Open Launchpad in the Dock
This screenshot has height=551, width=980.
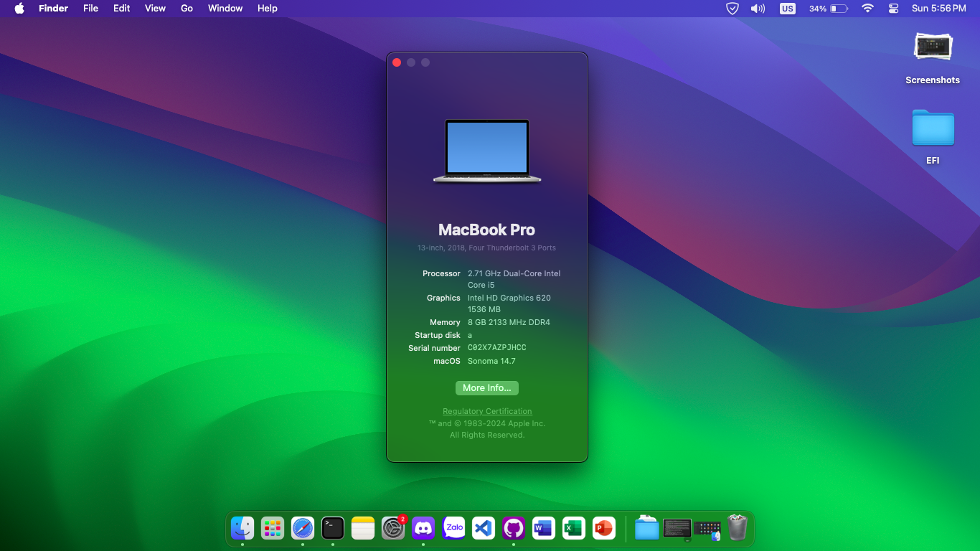click(x=273, y=529)
